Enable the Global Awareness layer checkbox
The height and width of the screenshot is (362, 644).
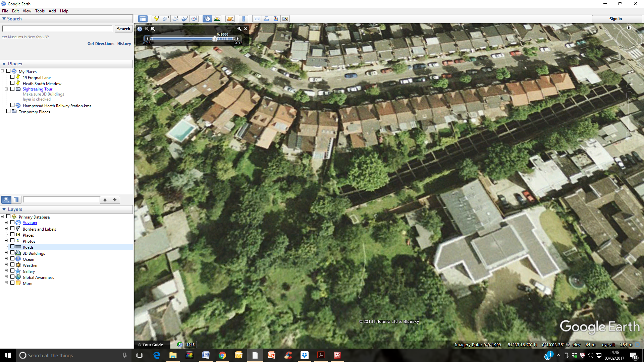[12, 277]
